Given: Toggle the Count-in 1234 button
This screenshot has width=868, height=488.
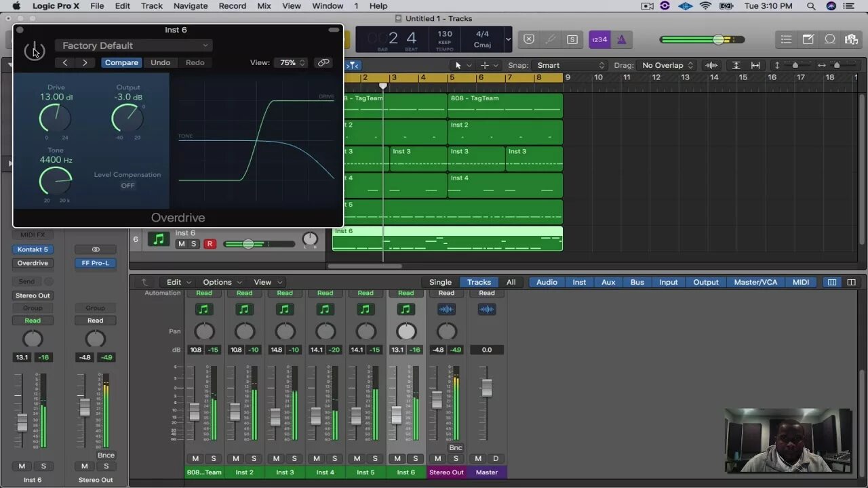Looking at the screenshot, I should click(x=599, y=39).
